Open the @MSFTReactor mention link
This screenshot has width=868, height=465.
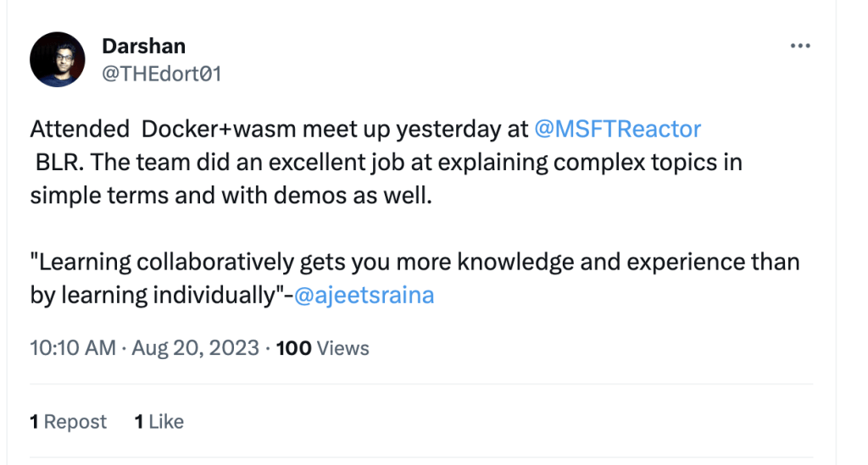[x=617, y=130]
